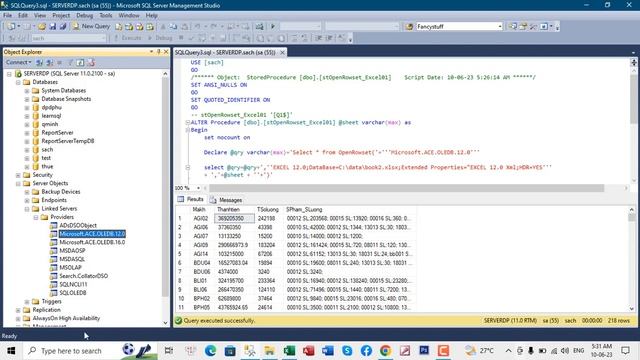
Task: Open Microsoft Edge from the taskbar
Action: coord(211,351)
